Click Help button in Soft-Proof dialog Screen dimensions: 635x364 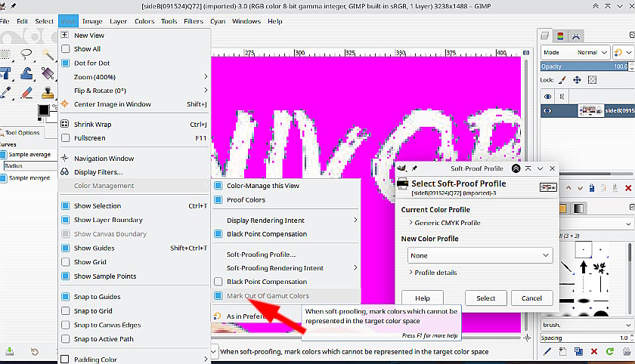click(423, 298)
